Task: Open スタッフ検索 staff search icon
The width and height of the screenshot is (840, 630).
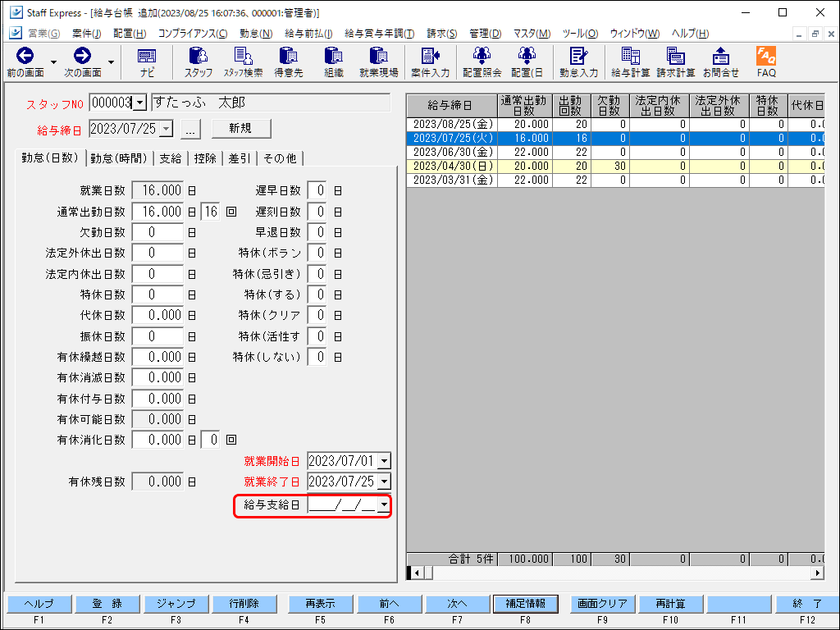Action: pos(243,62)
